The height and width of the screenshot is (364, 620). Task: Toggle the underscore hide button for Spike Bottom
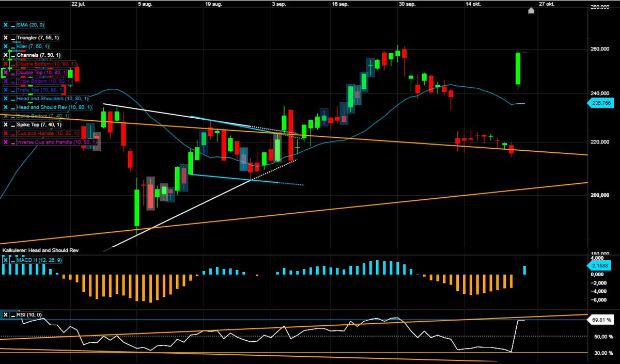point(13,116)
